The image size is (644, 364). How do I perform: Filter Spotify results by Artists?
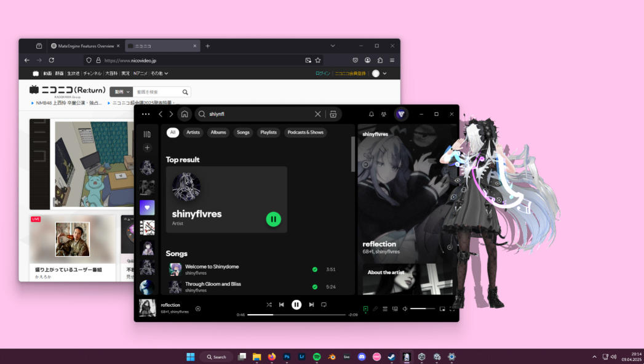(x=193, y=132)
